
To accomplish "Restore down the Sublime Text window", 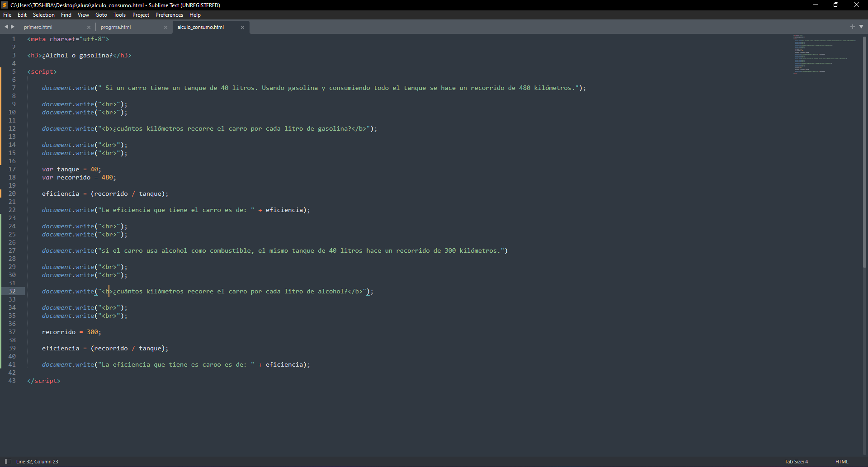I will click(836, 5).
